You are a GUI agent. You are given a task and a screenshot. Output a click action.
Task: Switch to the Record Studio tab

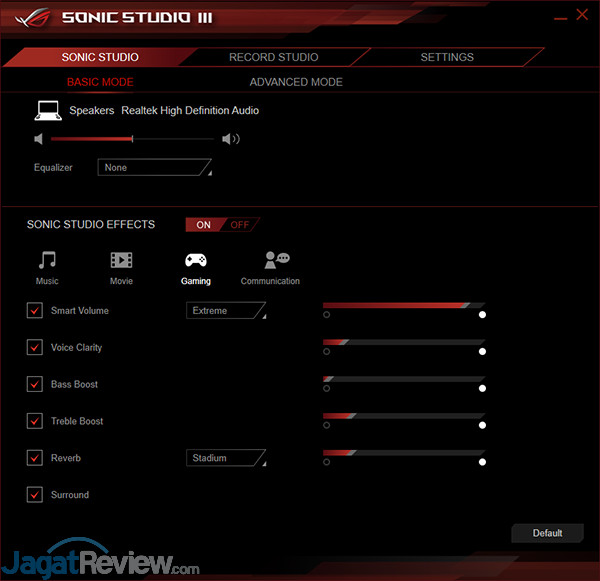[x=274, y=57]
